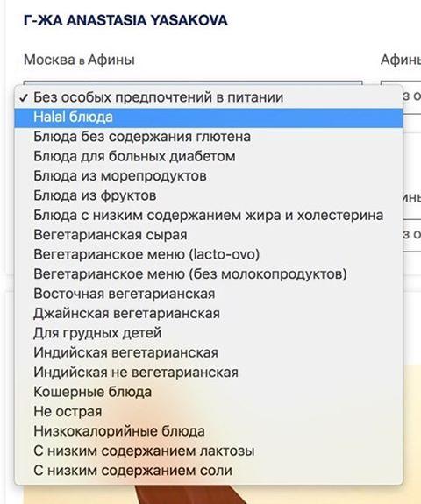This screenshot has height=504, width=421.
Task: Choose 'Вегетарианское меню (без молокопродуктов)'
Action: 209,273
